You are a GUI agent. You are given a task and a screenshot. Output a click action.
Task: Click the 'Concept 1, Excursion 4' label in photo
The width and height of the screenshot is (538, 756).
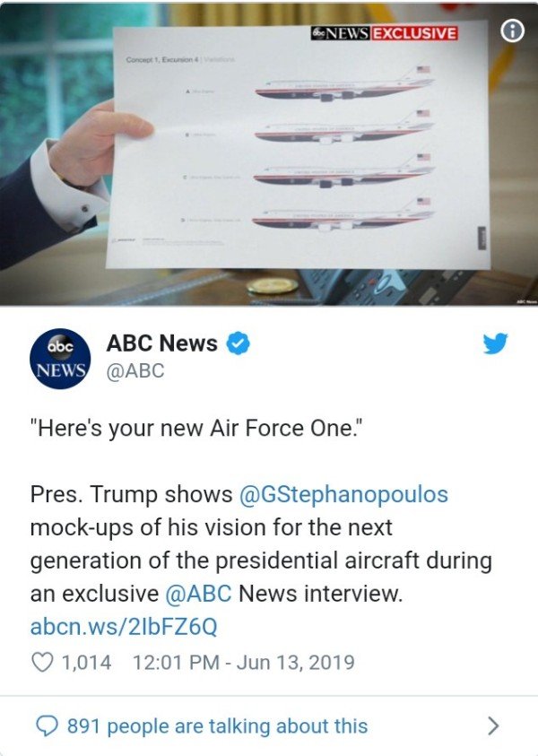pos(162,59)
